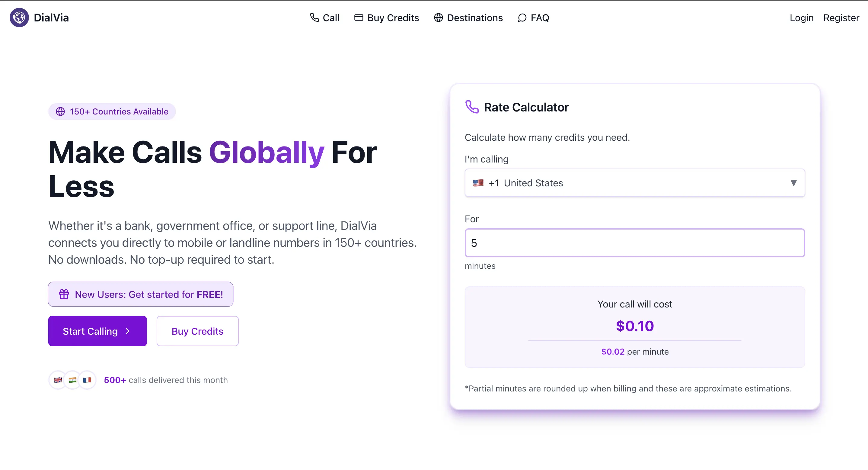Select the phone icon next to Call

tap(314, 18)
